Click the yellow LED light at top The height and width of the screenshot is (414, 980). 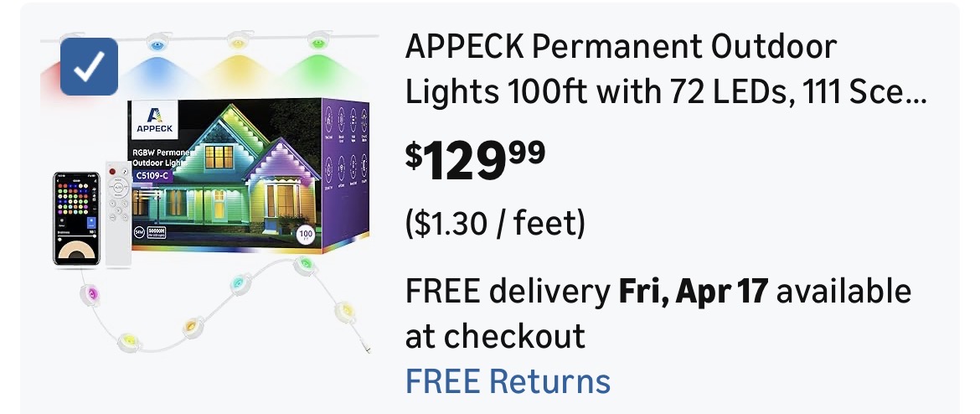point(238,41)
